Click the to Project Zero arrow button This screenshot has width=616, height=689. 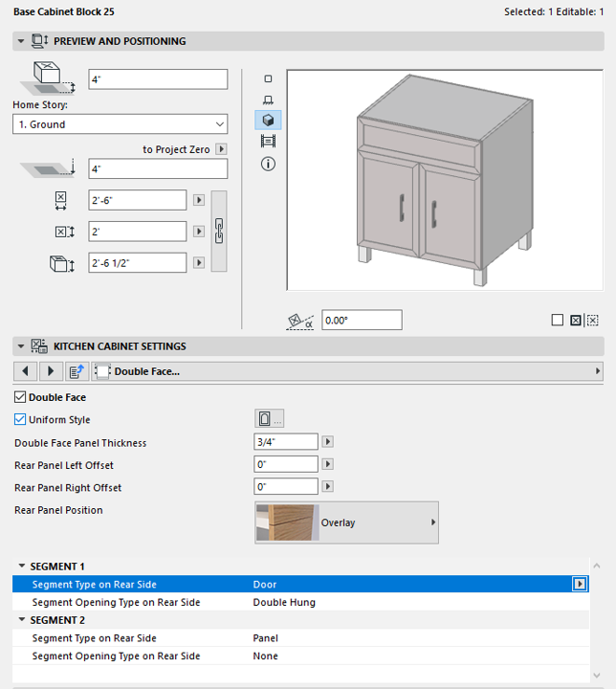pyautogui.click(x=221, y=149)
